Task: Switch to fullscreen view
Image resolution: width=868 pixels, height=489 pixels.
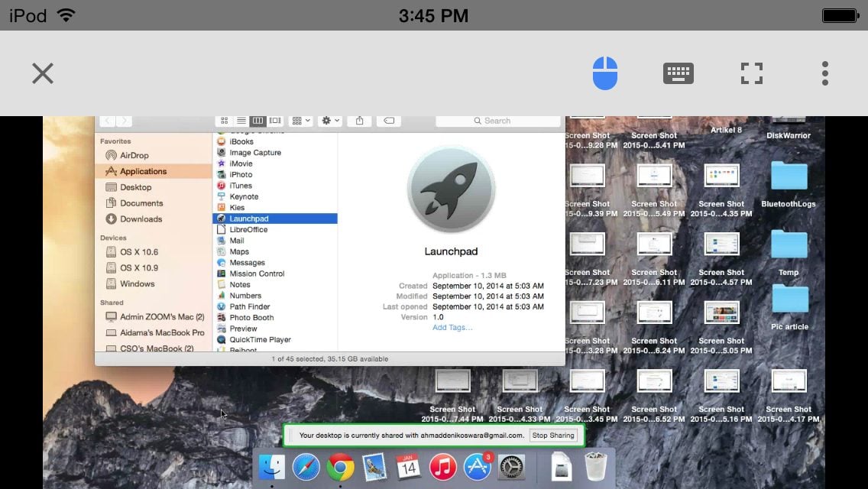Action: pyautogui.click(x=752, y=73)
